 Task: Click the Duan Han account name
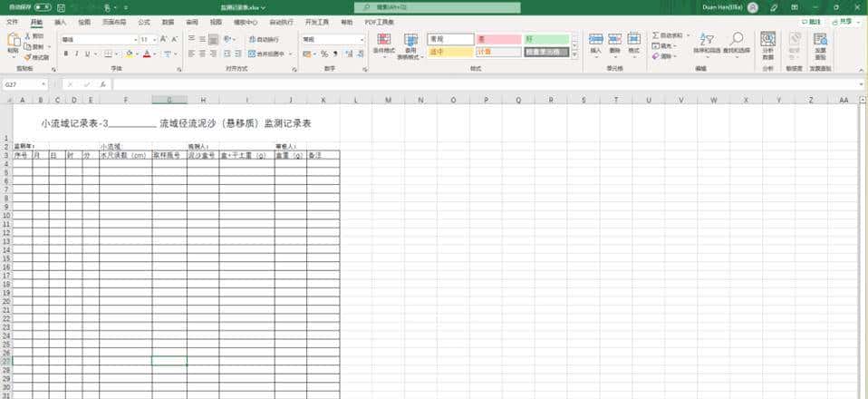[722, 8]
